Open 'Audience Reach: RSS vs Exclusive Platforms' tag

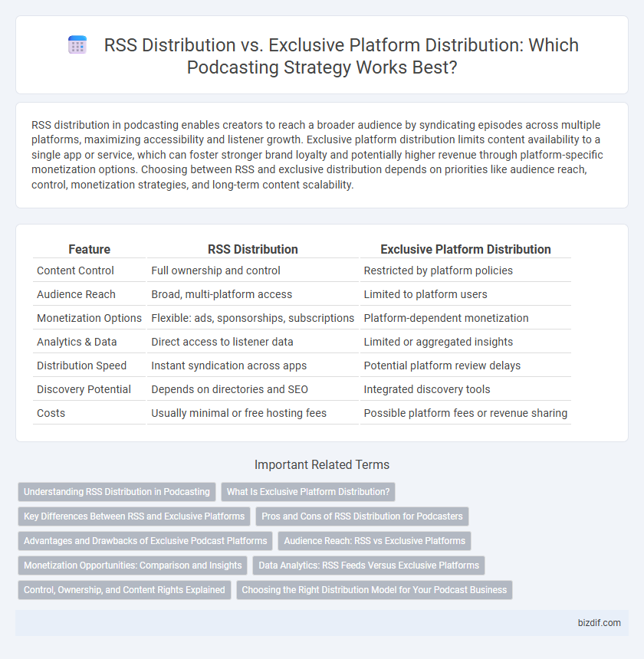point(375,541)
